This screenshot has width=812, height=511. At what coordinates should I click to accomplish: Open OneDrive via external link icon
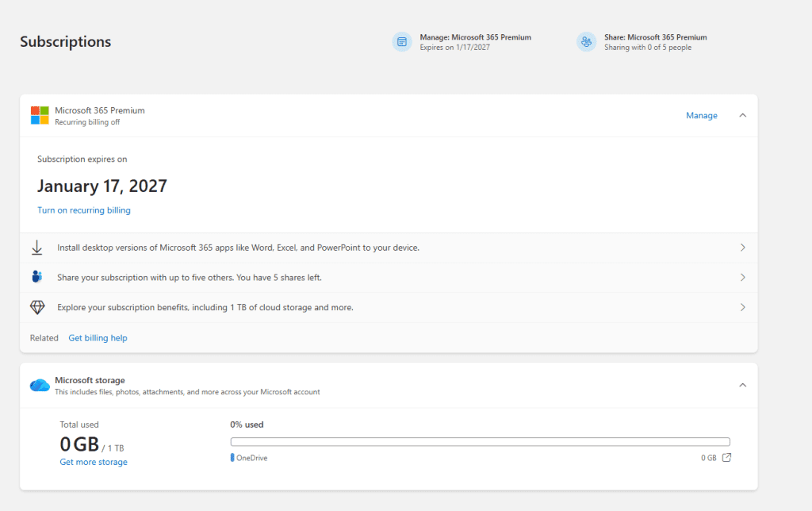pyautogui.click(x=726, y=458)
